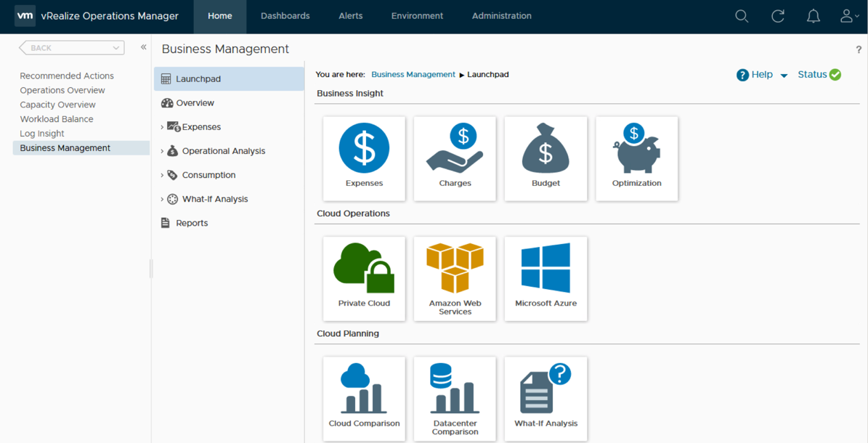Launch the Datacenter Comparison tile
868x443 pixels.
click(x=455, y=399)
